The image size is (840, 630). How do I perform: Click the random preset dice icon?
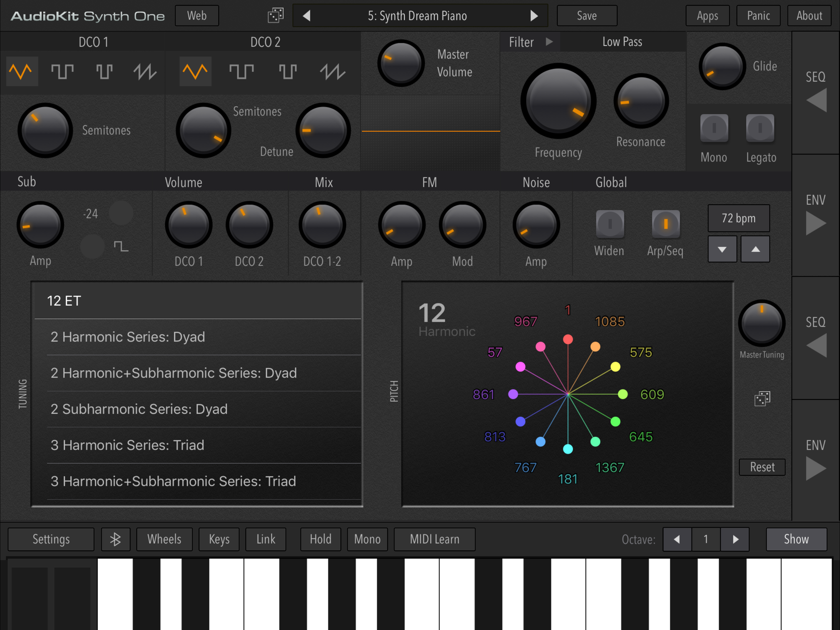point(276,16)
